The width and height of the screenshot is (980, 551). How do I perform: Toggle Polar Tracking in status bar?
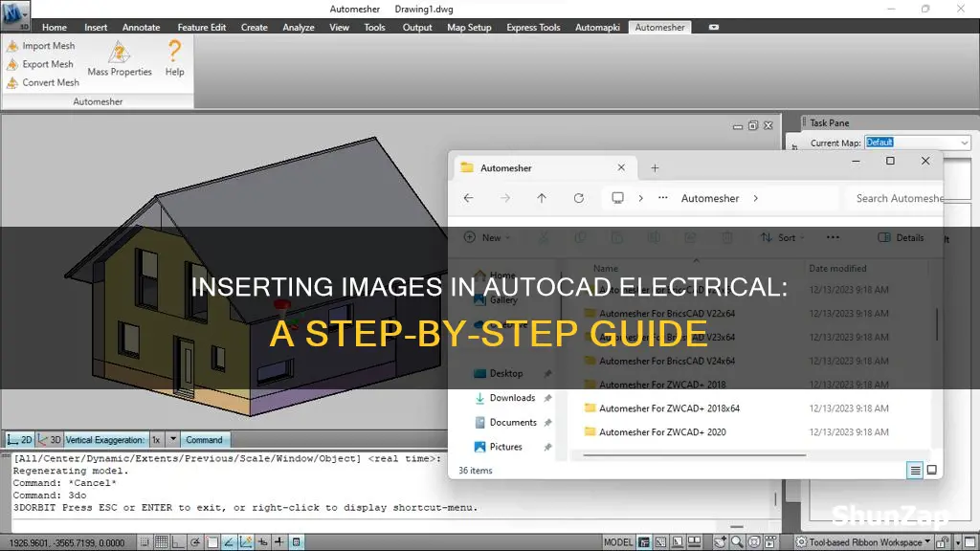[195, 542]
